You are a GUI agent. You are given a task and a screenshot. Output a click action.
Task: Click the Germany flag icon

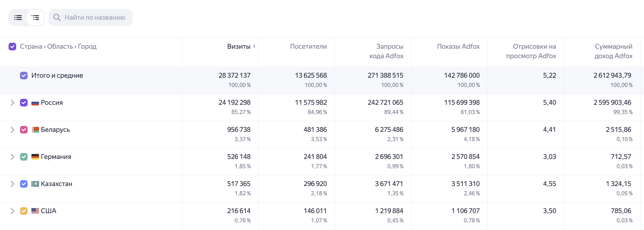point(35,157)
